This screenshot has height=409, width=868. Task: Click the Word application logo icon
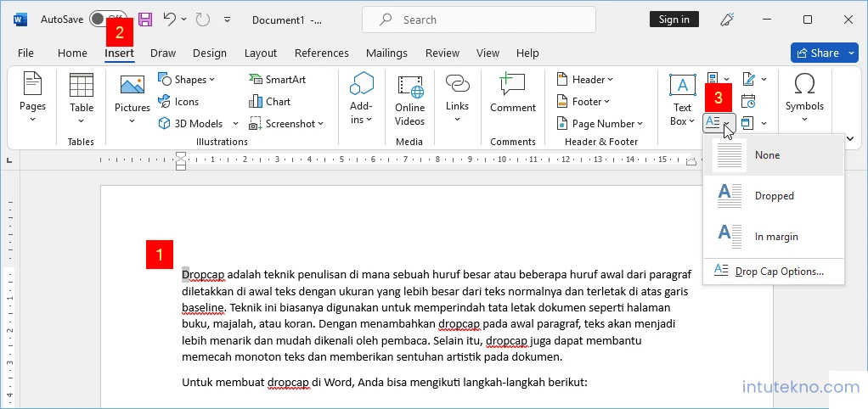20,20
